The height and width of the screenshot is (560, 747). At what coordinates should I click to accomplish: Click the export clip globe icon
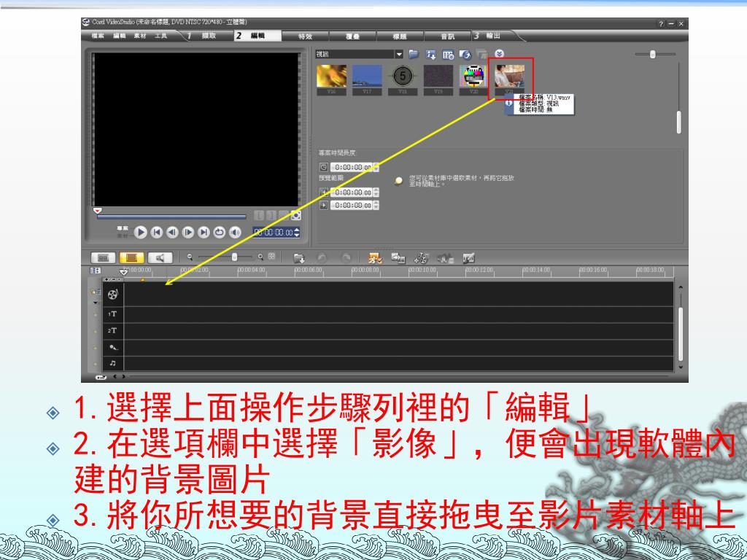coord(465,55)
